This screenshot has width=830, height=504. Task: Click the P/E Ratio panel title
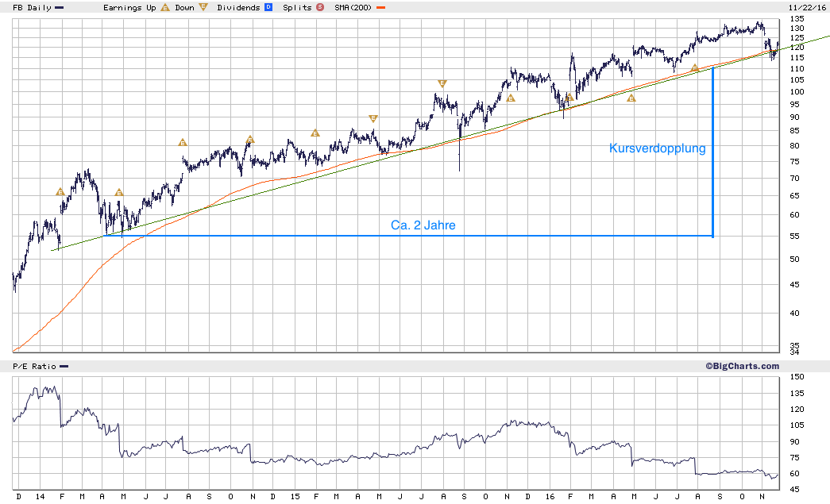coord(34,366)
